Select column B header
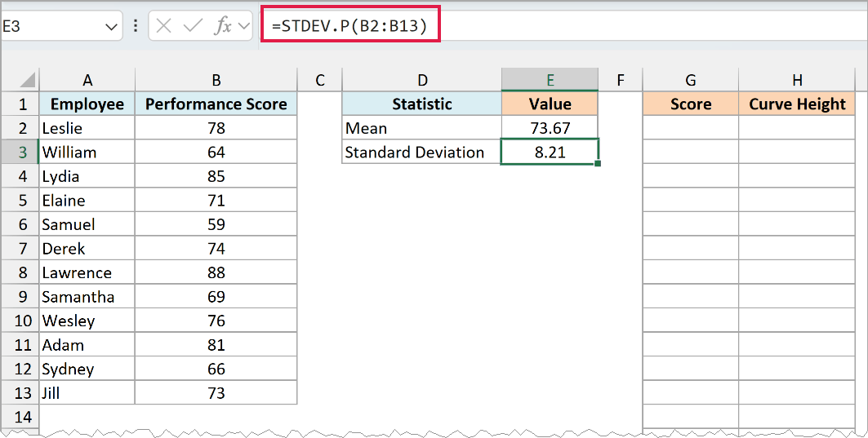Viewport: 868px width, 438px height. [216, 80]
